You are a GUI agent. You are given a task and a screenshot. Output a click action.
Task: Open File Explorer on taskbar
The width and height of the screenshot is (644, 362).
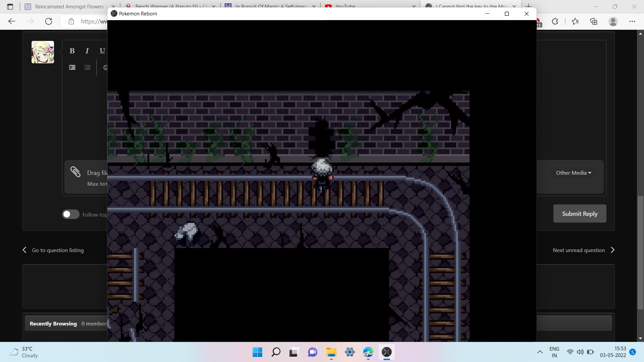pos(331,352)
